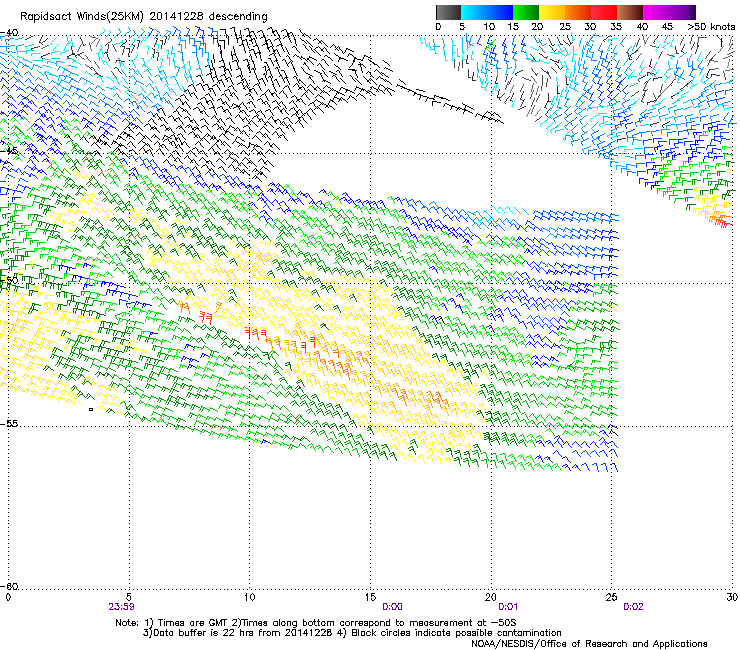The image size is (740, 650).
Task: Click legend tick label '40'
Action: point(642,27)
